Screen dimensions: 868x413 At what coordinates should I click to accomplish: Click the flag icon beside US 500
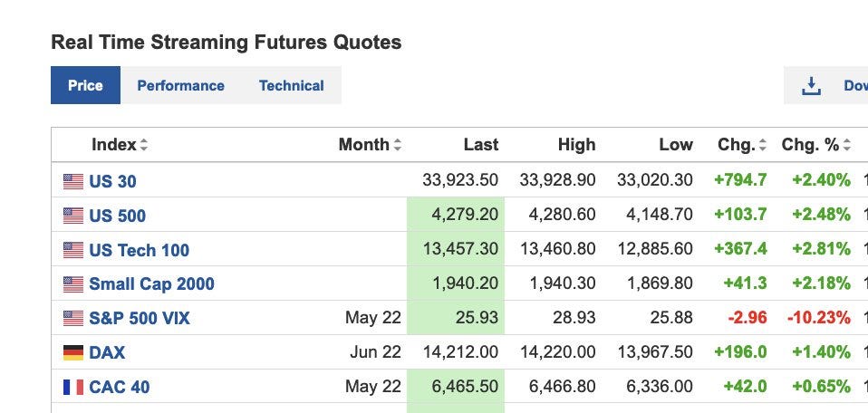(x=73, y=216)
